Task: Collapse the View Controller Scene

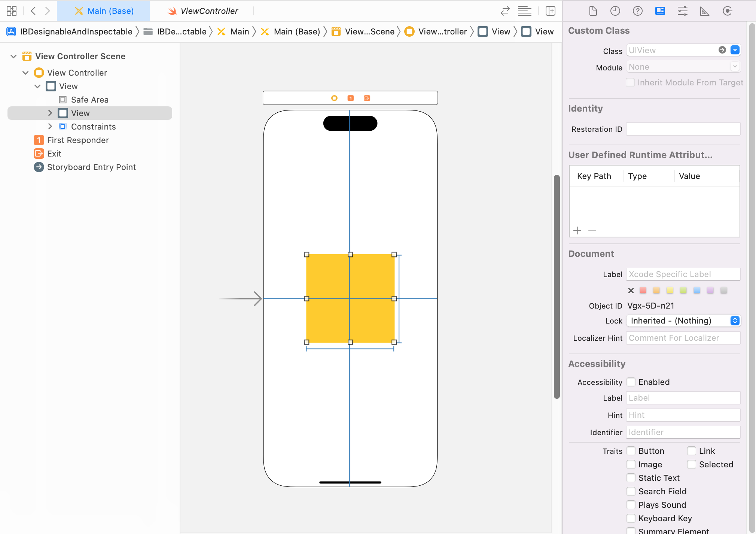Action: (x=13, y=56)
